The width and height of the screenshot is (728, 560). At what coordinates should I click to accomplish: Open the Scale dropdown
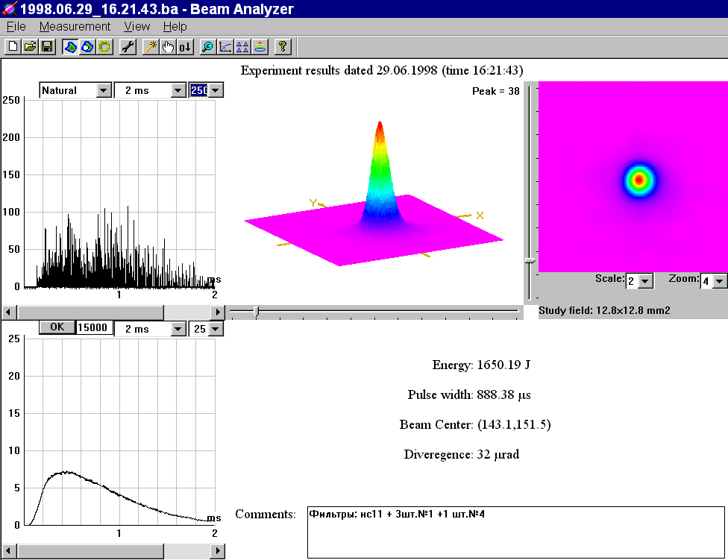[x=645, y=281]
